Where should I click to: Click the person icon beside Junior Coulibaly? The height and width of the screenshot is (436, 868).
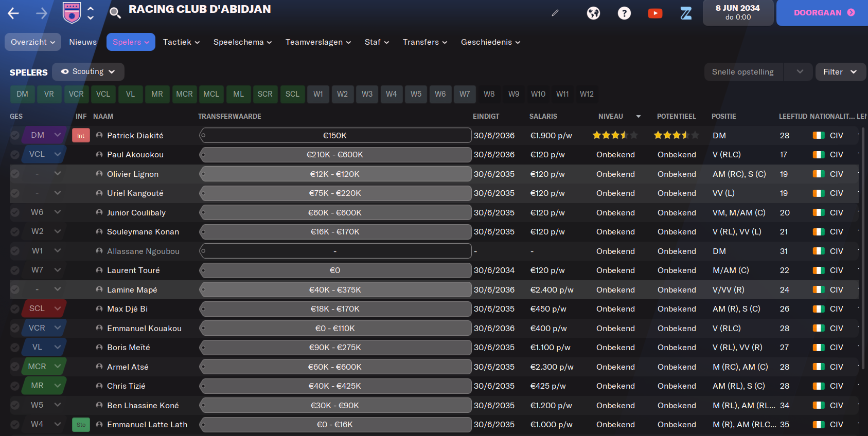click(x=99, y=212)
